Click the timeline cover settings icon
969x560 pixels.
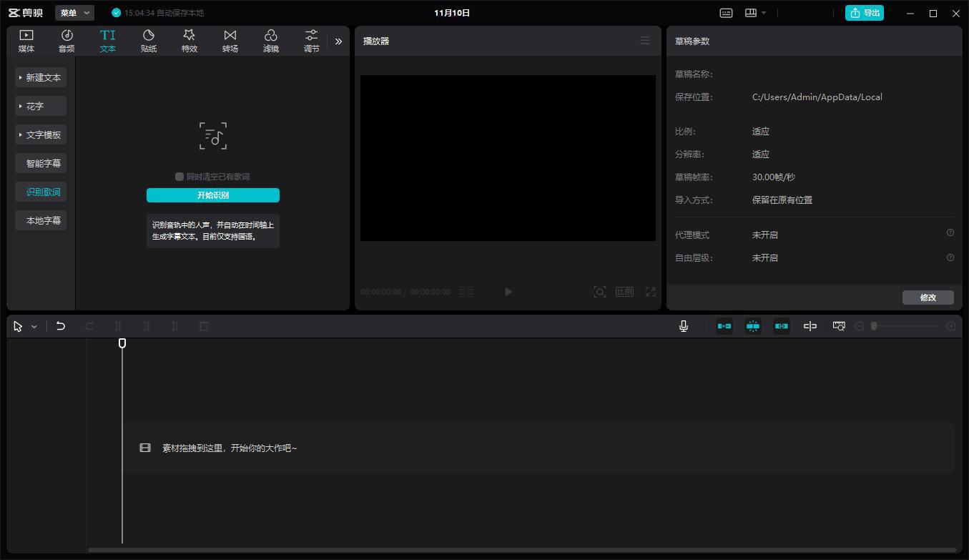pos(839,326)
